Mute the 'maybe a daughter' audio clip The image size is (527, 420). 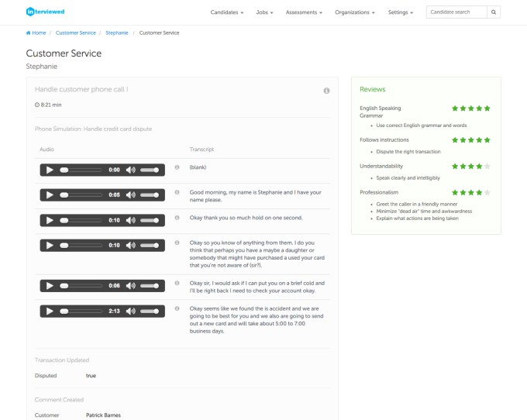130,246
